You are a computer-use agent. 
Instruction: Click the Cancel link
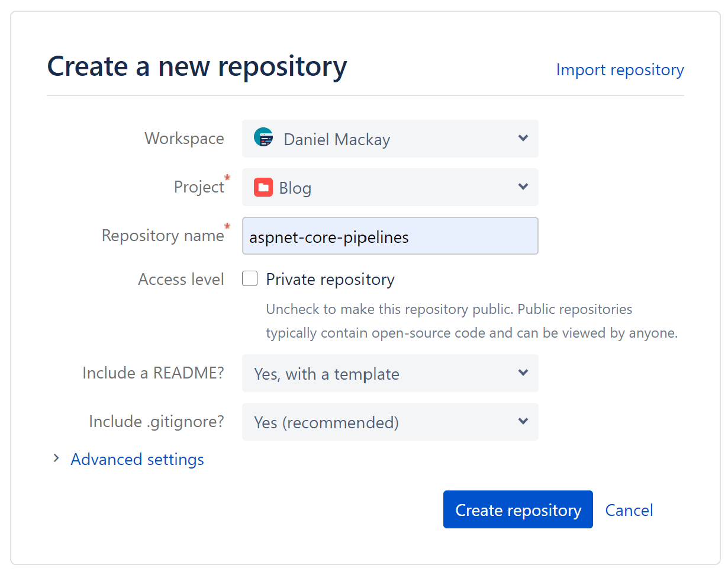pyautogui.click(x=629, y=510)
